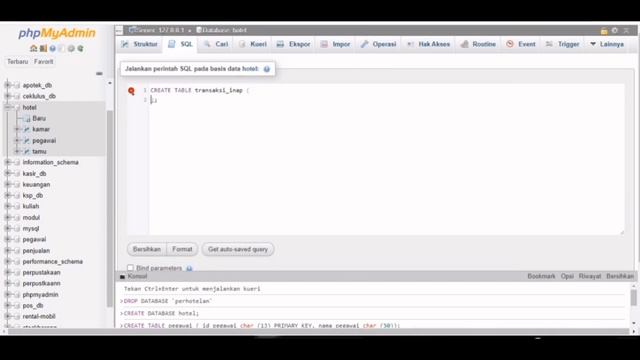Viewport: 640px width, 360px height.
Task: Click navigation panel vertical scrollbar
Action: pyautogui.click(x=109, y=208)
